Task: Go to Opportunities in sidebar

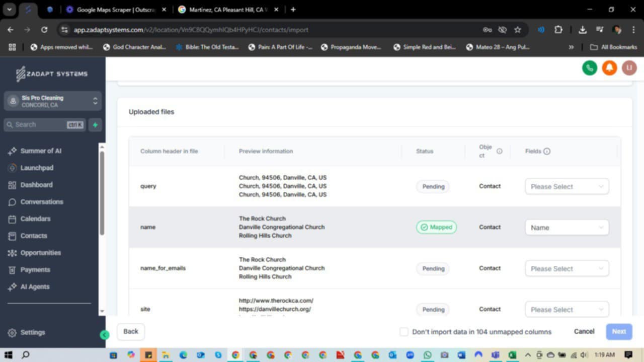Action: pos(40,253)
